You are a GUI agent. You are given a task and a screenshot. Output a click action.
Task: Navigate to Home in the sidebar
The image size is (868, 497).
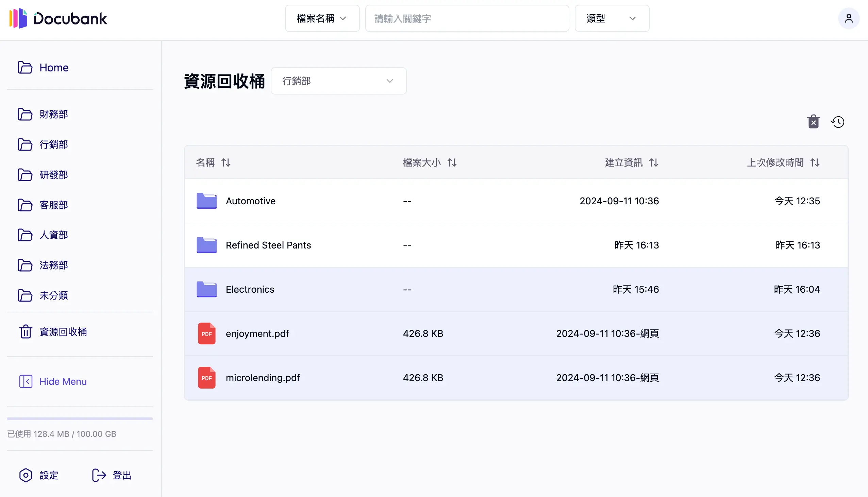pyautogui.click(x=54, y=68)
